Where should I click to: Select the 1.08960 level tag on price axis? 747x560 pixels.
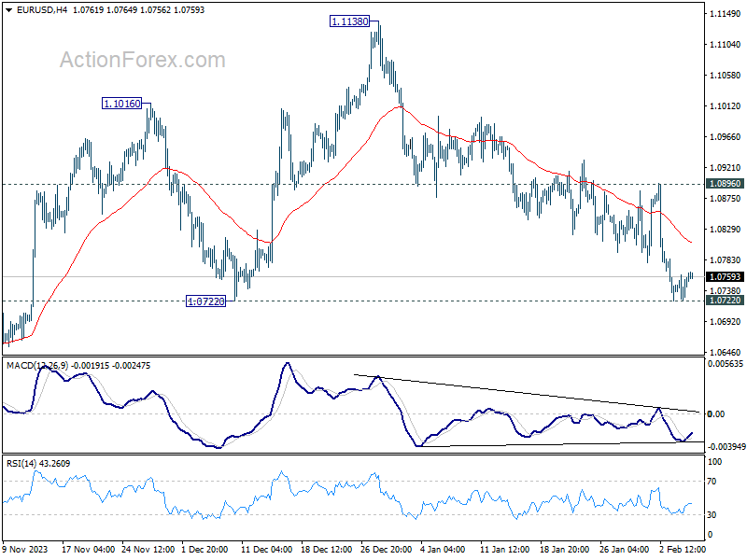[x=726, y=184]
